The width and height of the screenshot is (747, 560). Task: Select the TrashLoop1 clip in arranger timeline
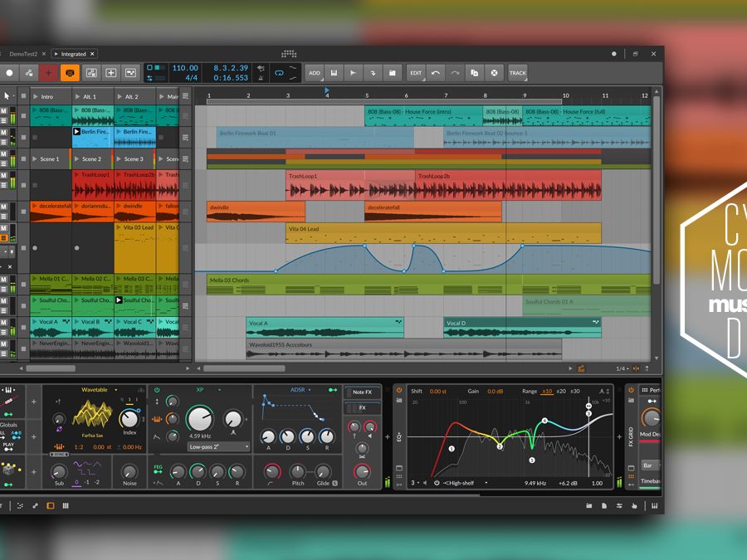[x=350, y=186]
